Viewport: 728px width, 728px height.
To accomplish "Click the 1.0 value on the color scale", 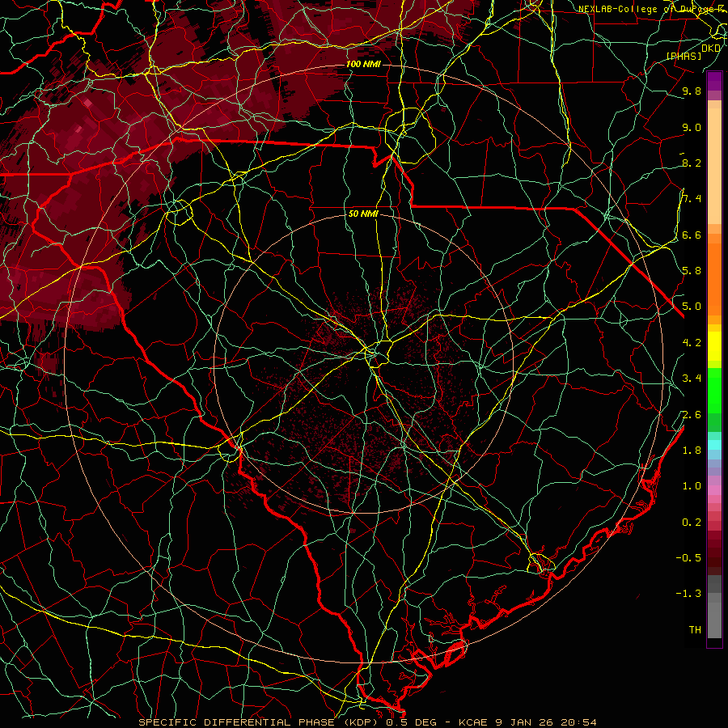I will 692,486.
